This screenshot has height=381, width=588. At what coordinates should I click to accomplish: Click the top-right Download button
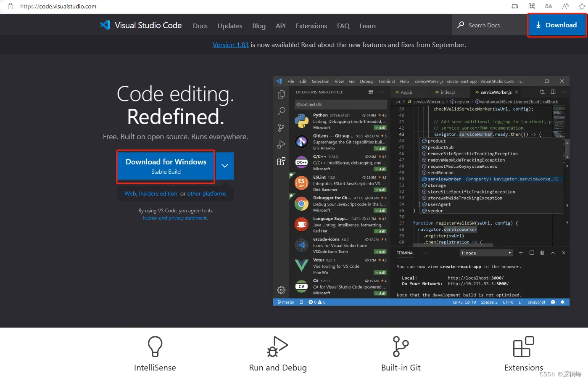tap(556, 25)
